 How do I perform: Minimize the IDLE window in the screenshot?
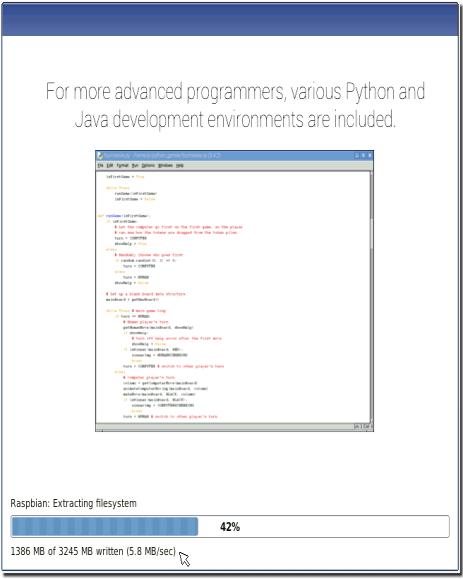[357, 156]
